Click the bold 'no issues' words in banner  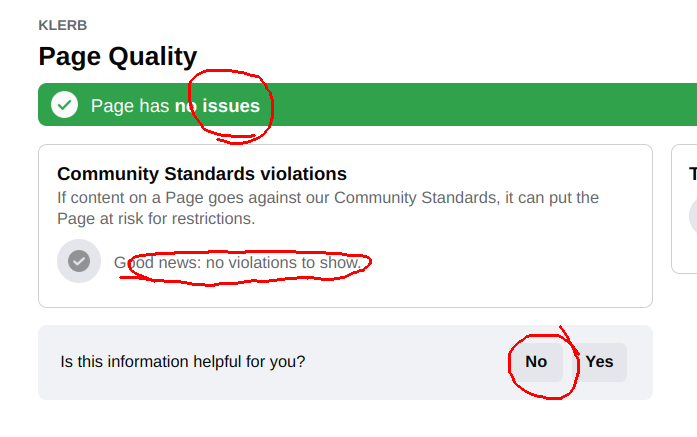click(x=217, y=106)
